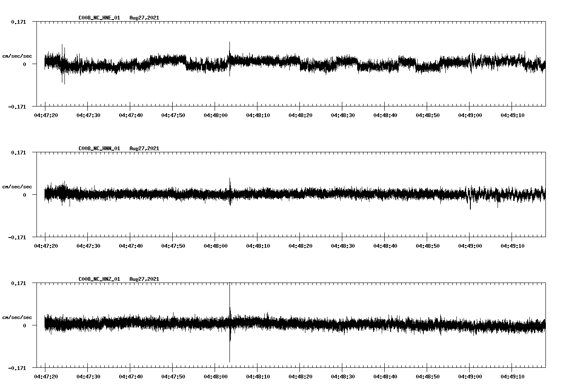The height and width of the screenshot is (392, 576).
Task: Click the Aug27,2021 date on HNE plot
Action: point(144,18)
